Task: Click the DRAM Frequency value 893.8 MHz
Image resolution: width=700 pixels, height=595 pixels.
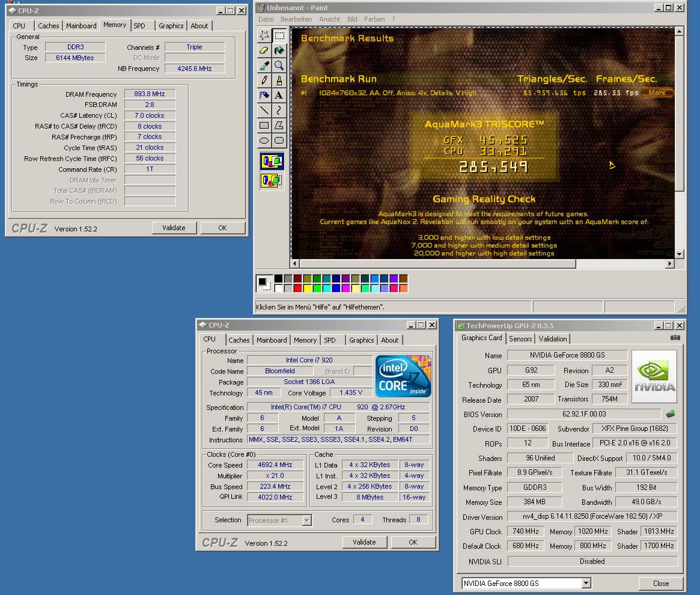Action: [x=150, y=94]
